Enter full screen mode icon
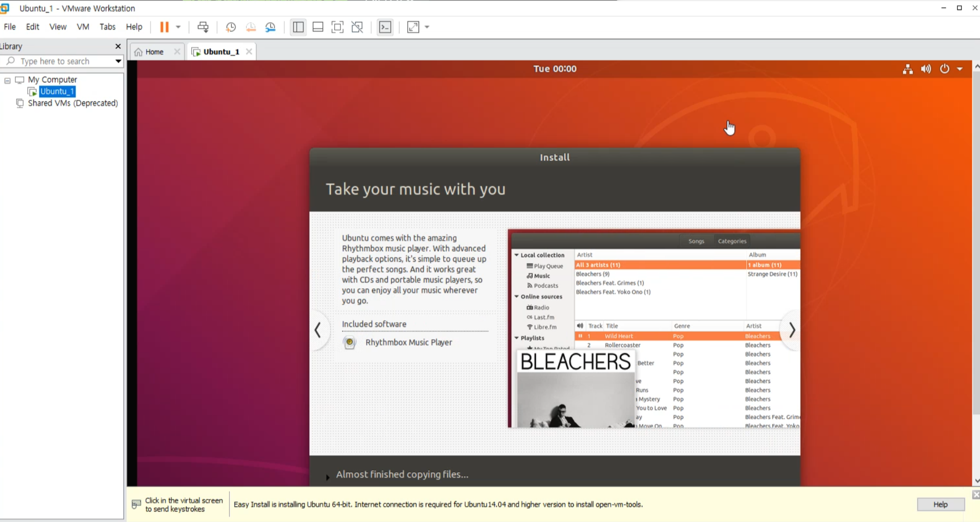 click(337, 27)
